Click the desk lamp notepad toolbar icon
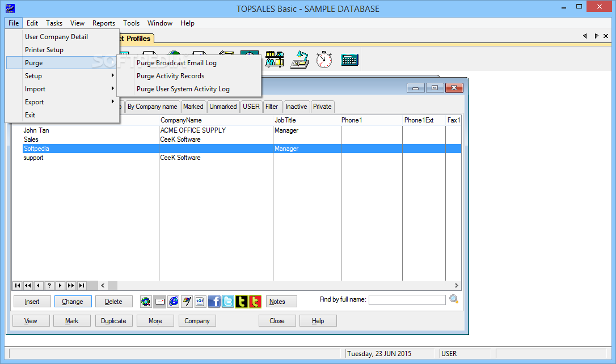616x364 pixels. tap(299, 60)
